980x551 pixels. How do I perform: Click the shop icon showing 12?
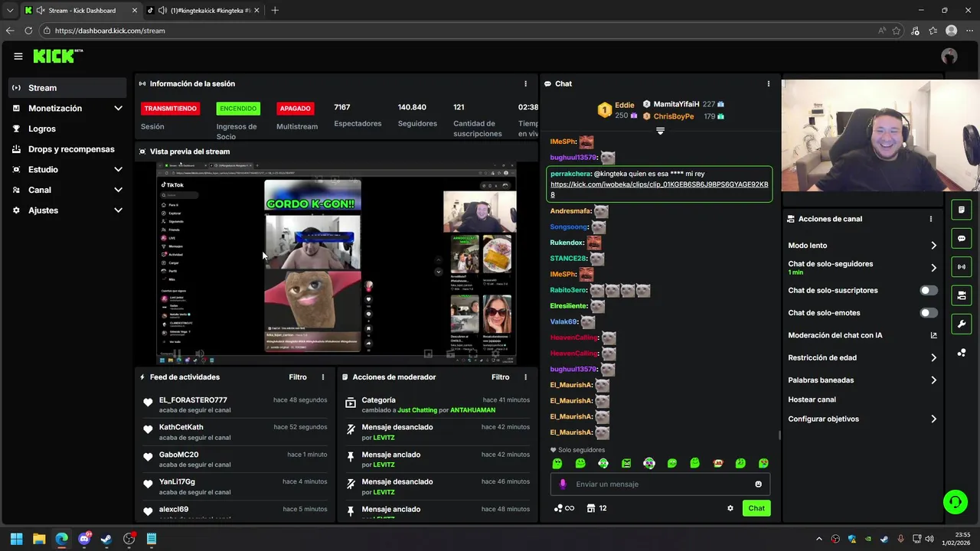pos(597,508)
